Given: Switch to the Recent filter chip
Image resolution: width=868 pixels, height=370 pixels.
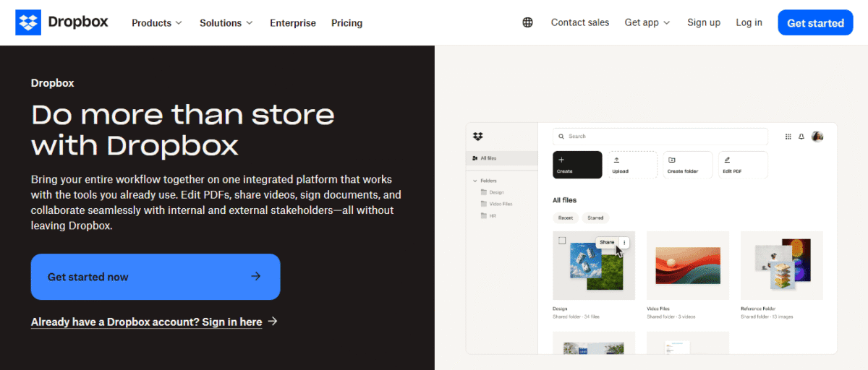Looking at the screenshot, I should coord(566,218).
